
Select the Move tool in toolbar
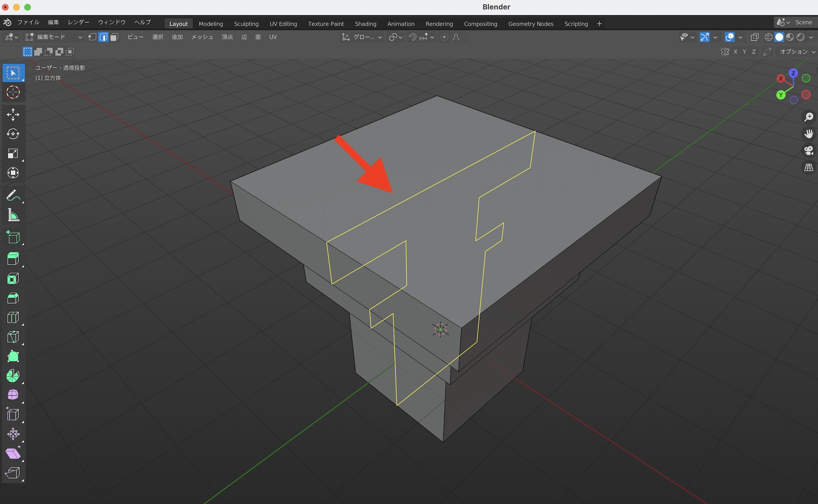tap(13, 114)
